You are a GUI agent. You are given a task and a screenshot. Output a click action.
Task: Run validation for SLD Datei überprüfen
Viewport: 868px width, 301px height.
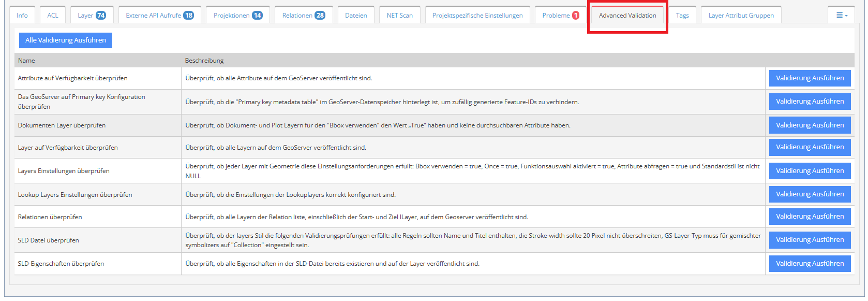[x=810, y=240]
